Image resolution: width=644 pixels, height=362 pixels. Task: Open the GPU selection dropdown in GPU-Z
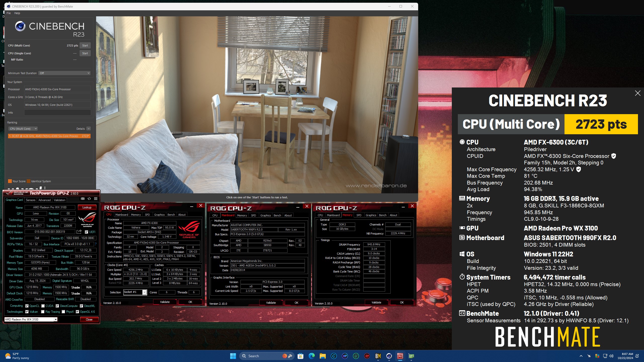click(x=31, y=320)
